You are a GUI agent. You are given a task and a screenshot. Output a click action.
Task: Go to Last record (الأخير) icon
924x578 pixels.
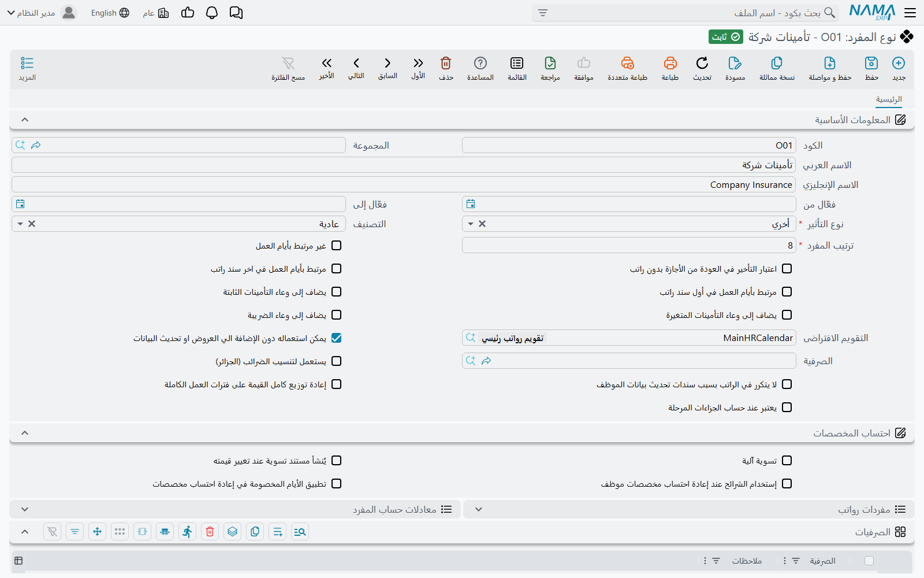(x=327, y=63)
